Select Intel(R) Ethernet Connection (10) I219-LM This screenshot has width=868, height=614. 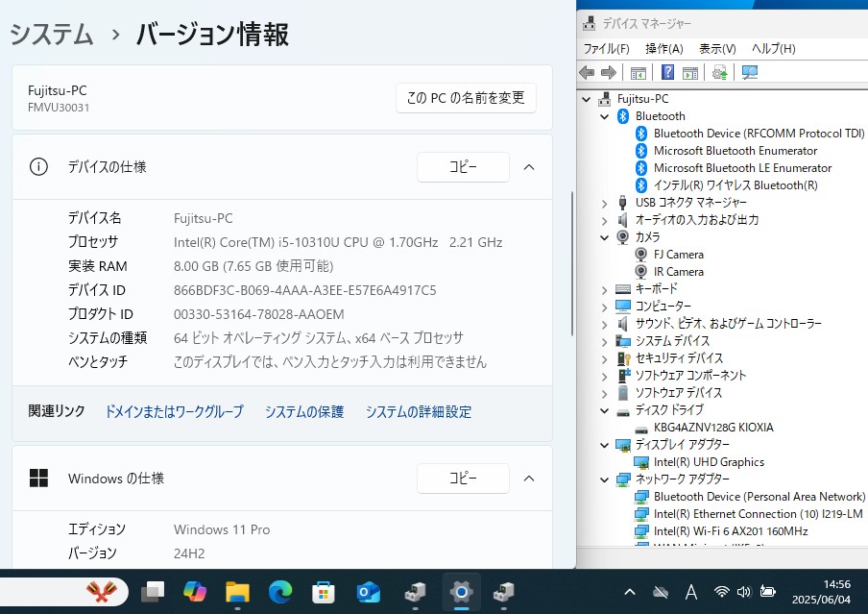pyautogui.click(x=758, y=514)
